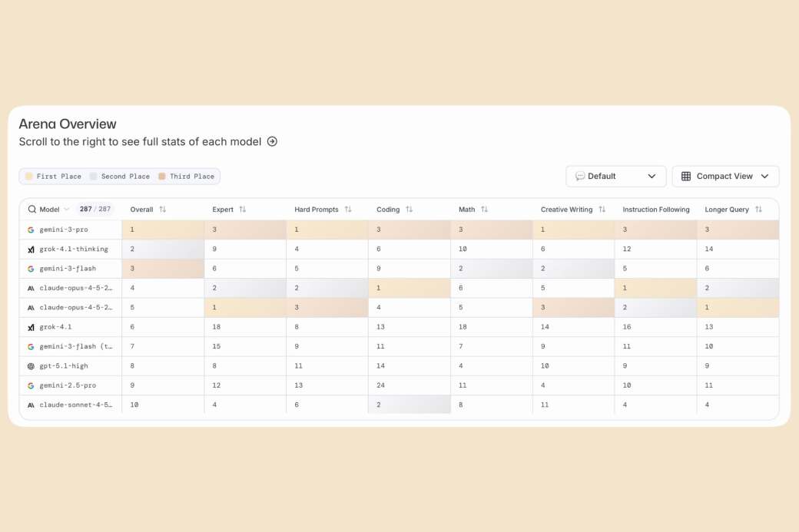799x532 pixels.
Task: Sort by Coding column arrows icon
Action: [x=409, y=210]
